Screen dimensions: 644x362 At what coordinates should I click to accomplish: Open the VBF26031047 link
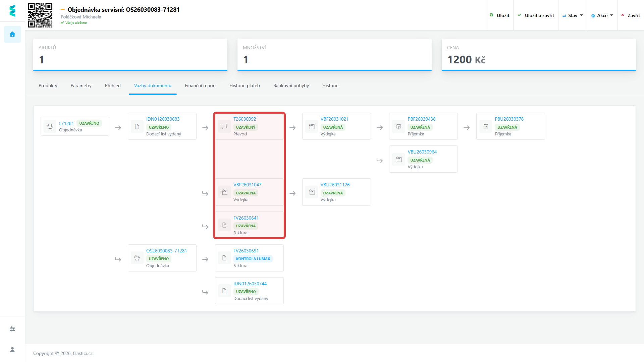[x=247, y=185]
